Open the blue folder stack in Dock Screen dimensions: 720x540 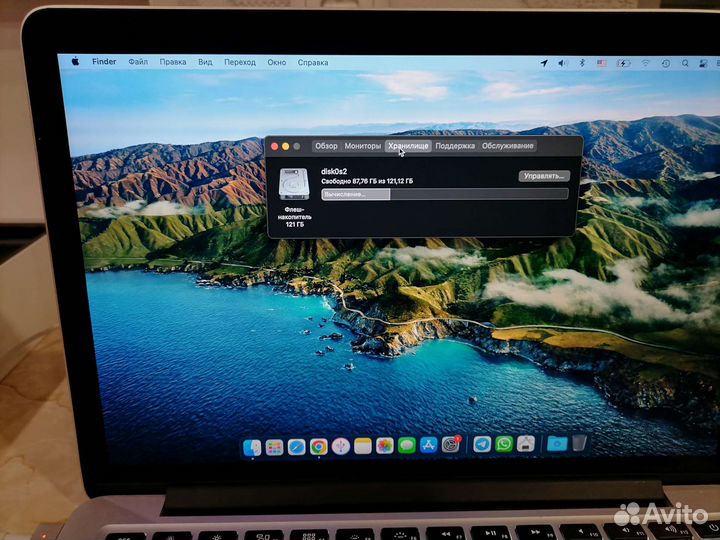[557, 444]
